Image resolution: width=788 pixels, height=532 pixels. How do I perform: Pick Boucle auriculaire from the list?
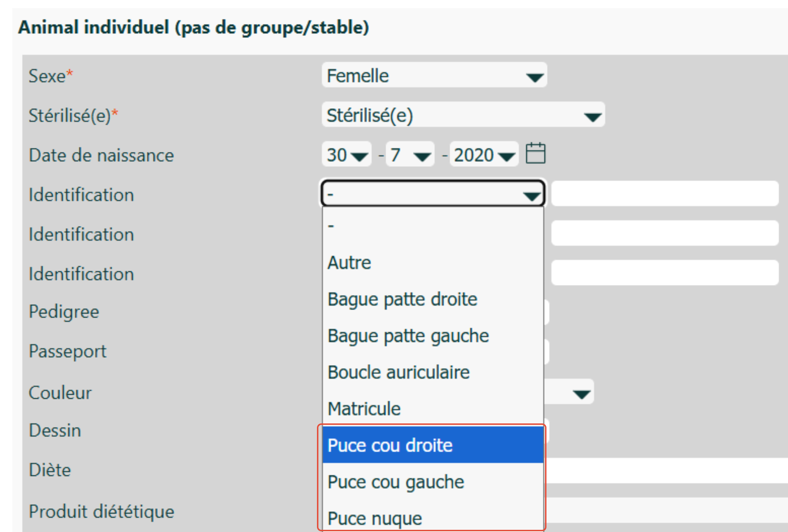click(432, 372)
